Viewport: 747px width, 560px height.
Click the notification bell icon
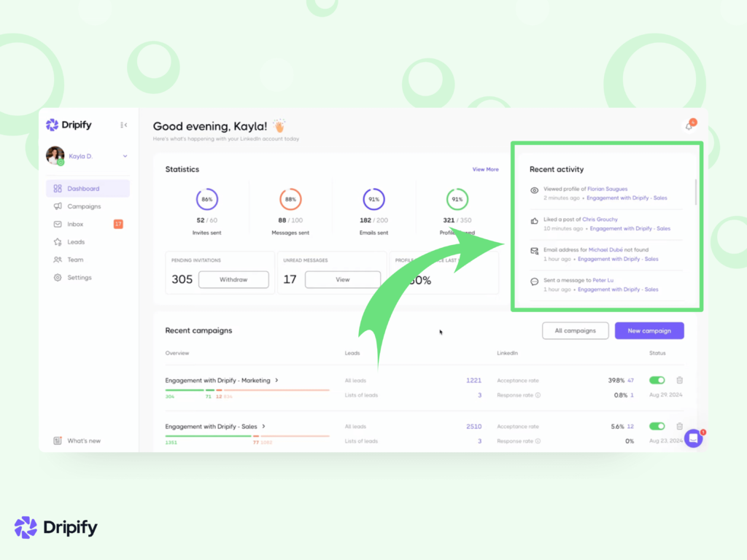[x=689, y=126]
